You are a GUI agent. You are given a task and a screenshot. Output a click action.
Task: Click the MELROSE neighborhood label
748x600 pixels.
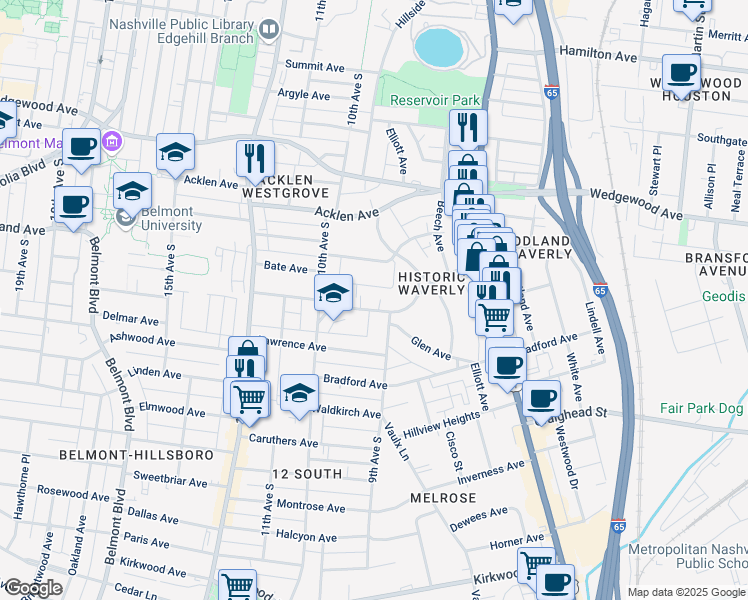(x=444, y=498)
